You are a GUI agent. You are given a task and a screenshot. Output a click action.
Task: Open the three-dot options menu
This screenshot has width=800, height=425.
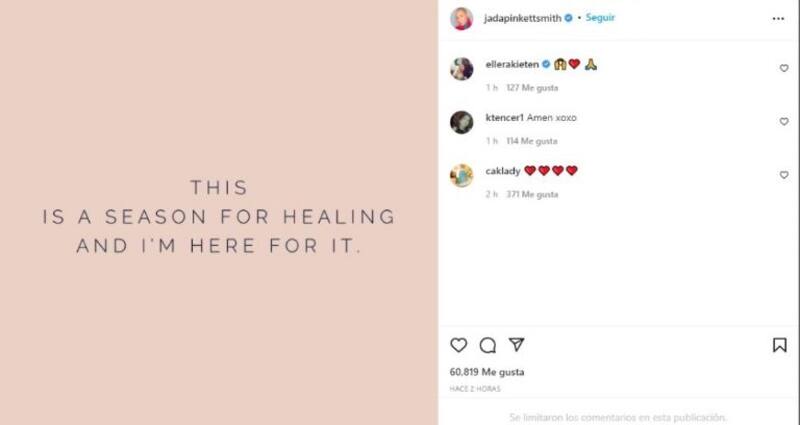(778, 19)
